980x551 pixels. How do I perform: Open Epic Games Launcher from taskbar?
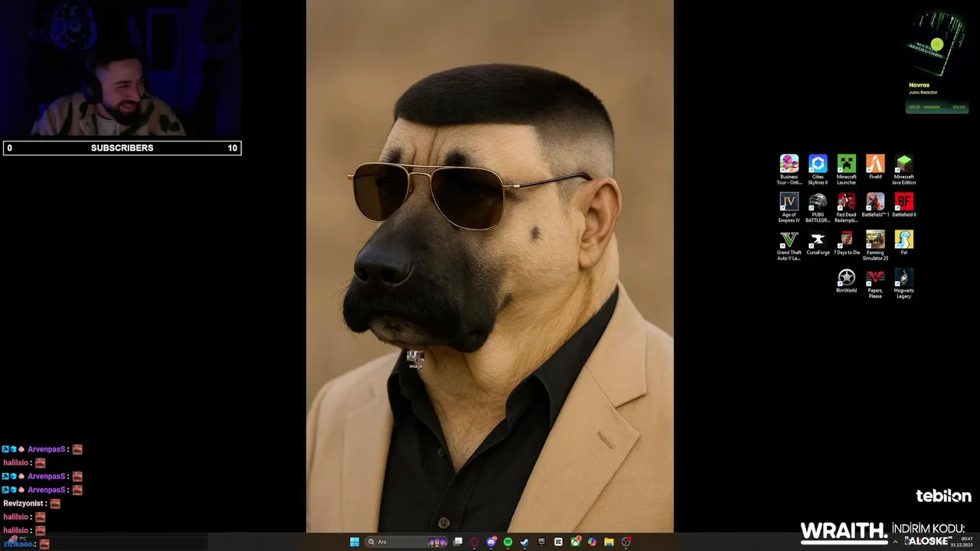pos(541,542)
